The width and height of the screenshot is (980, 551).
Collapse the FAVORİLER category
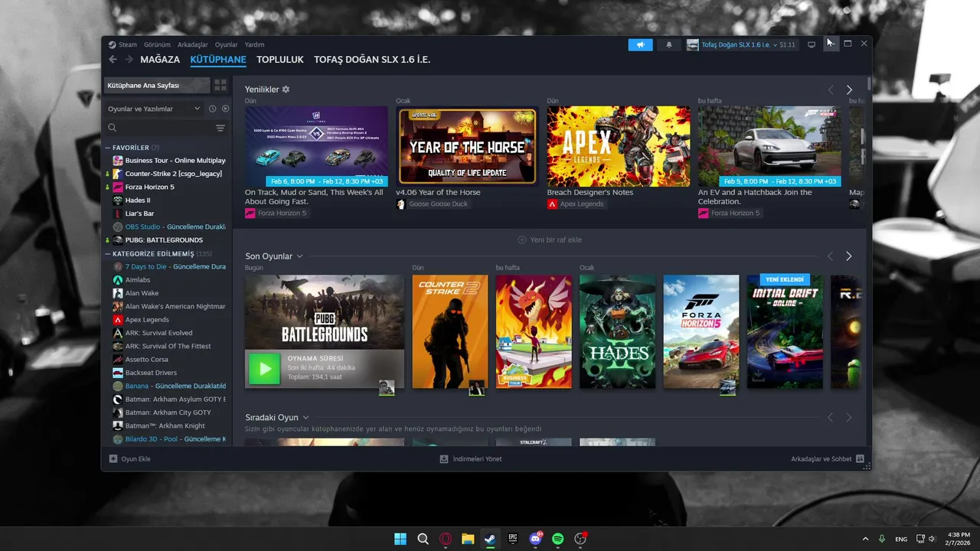108,148
